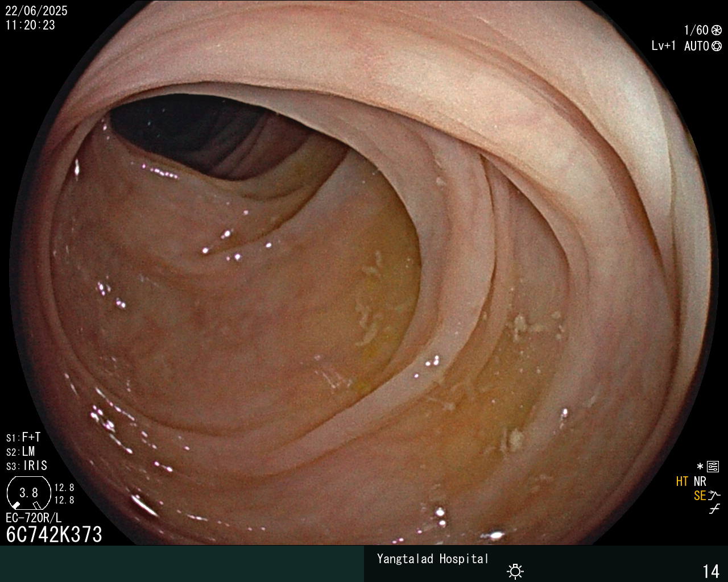Click the structure enhancement curve icon beside SE
728x582 pixels.
[714, 496]
